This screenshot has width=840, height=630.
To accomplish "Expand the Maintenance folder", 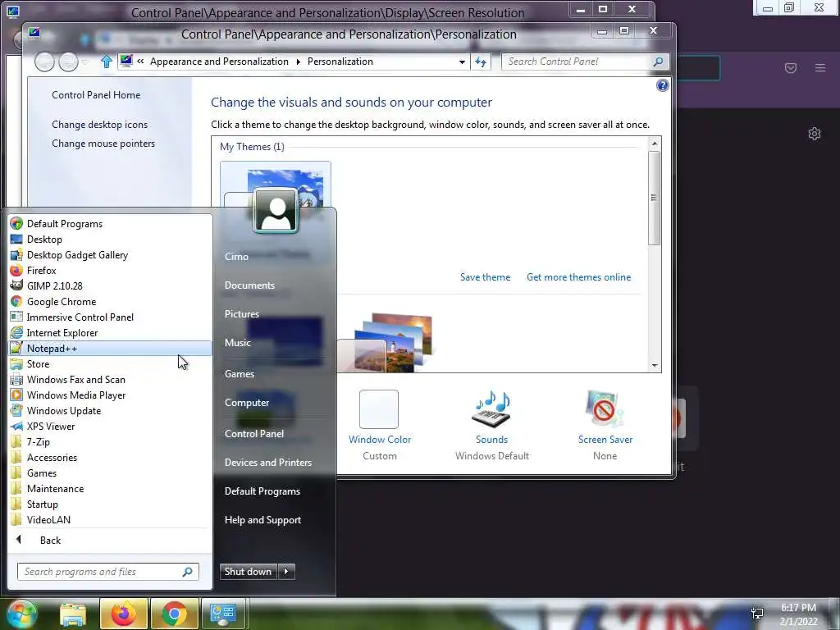I will 55,488.
